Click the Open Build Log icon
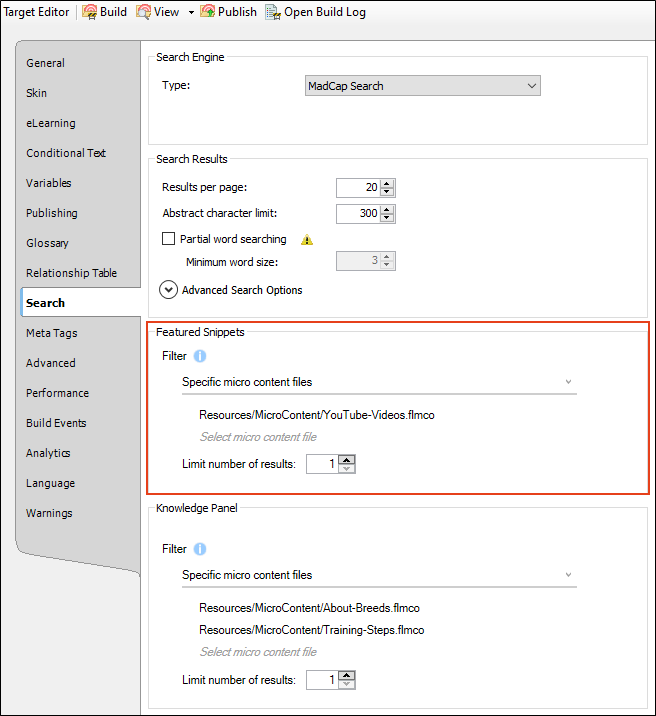Screen dimensions: 656x716 coord(273,12)
